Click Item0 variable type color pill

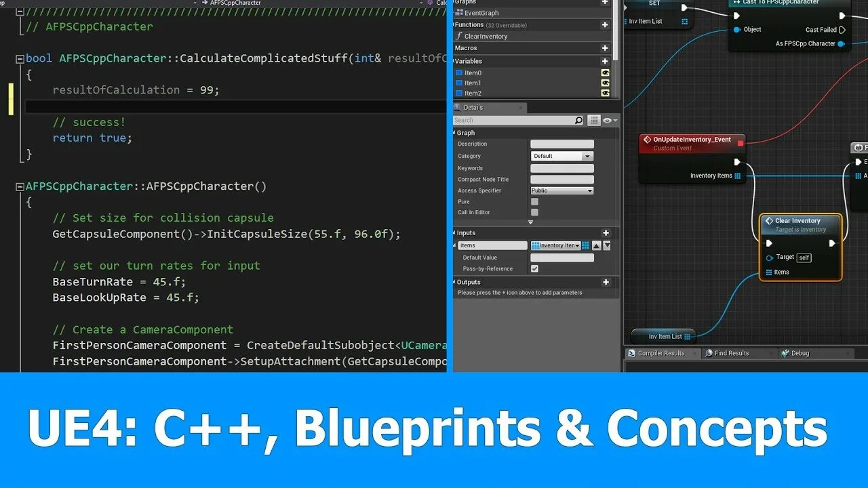(x=459, y=73)
